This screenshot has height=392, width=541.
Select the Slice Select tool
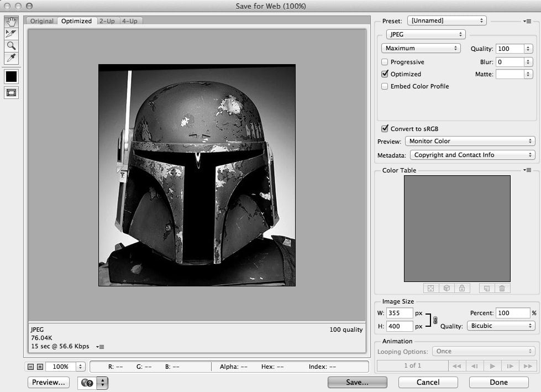point(12,34)
